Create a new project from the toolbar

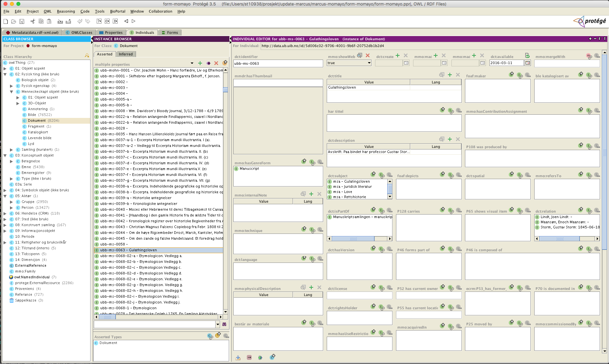[6, 21]
